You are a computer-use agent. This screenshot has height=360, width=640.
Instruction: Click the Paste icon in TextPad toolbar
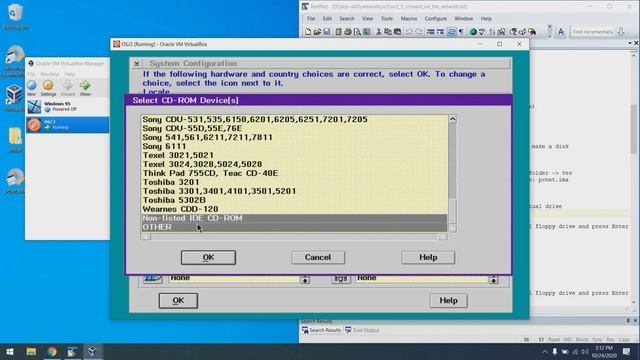[x=397, y=32]
